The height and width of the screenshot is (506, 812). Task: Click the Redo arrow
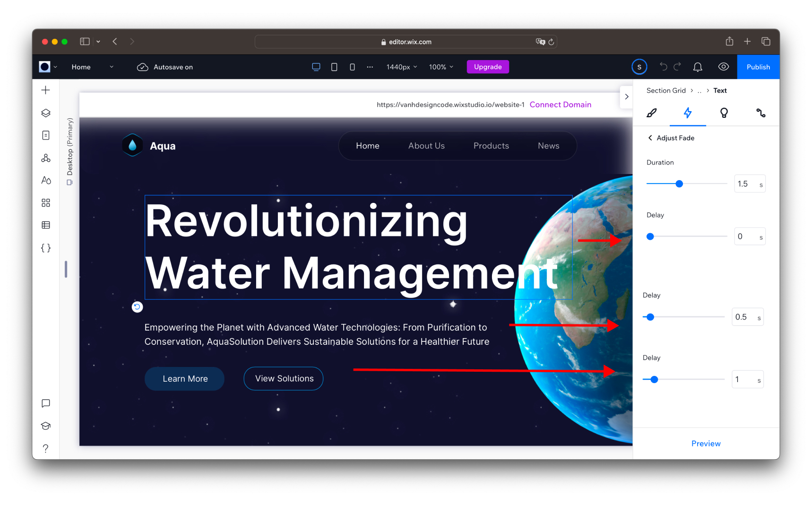(677, 67)
